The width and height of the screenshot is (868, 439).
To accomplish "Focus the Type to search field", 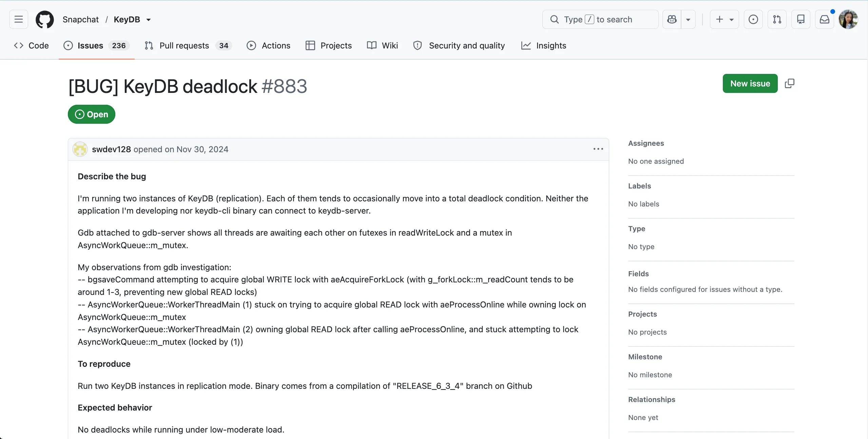I will [x=600, y=19].
